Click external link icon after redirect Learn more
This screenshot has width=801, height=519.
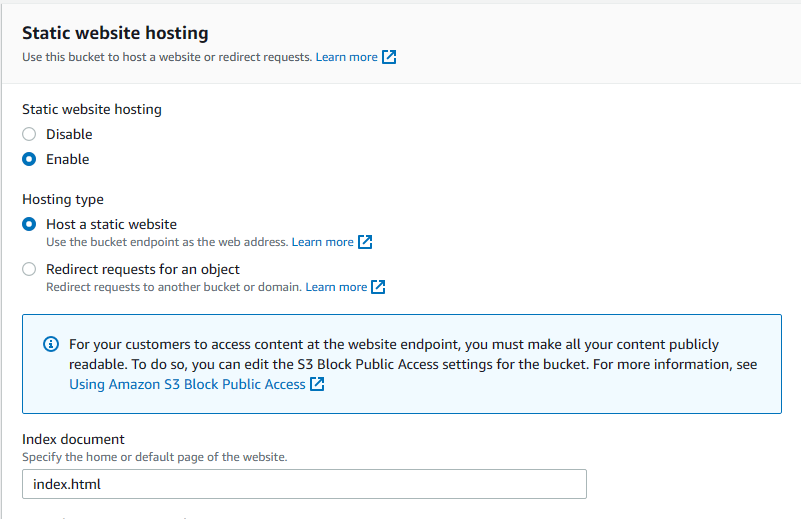(378, 287)
